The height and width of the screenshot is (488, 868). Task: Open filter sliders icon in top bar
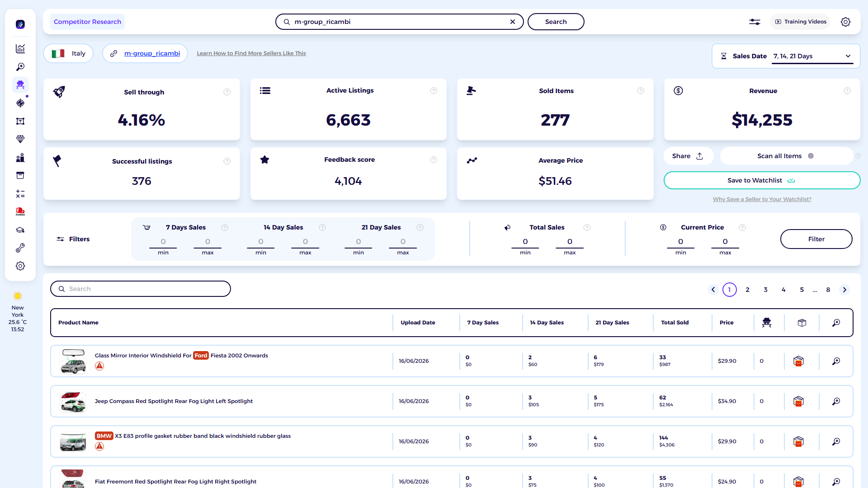click(755, 22)
